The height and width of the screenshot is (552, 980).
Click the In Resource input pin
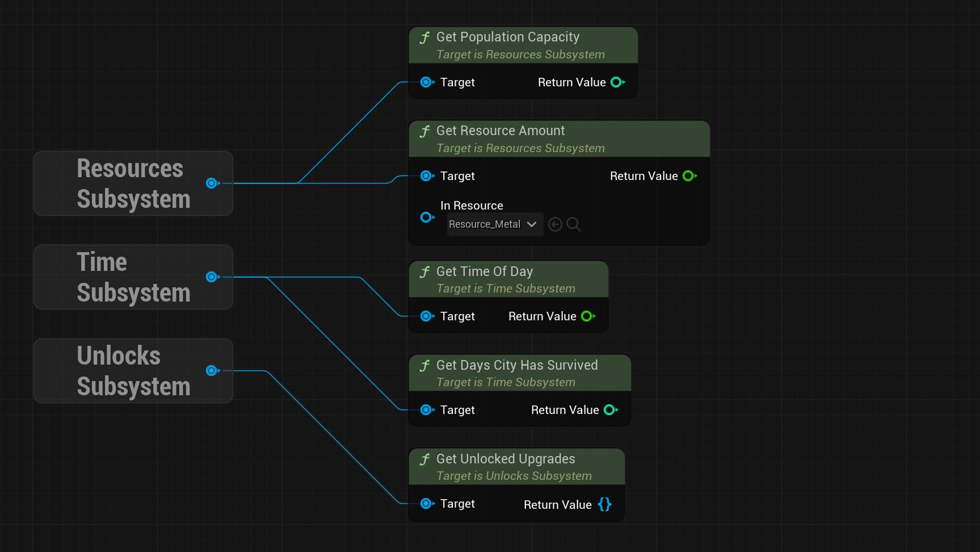[426, 217]
